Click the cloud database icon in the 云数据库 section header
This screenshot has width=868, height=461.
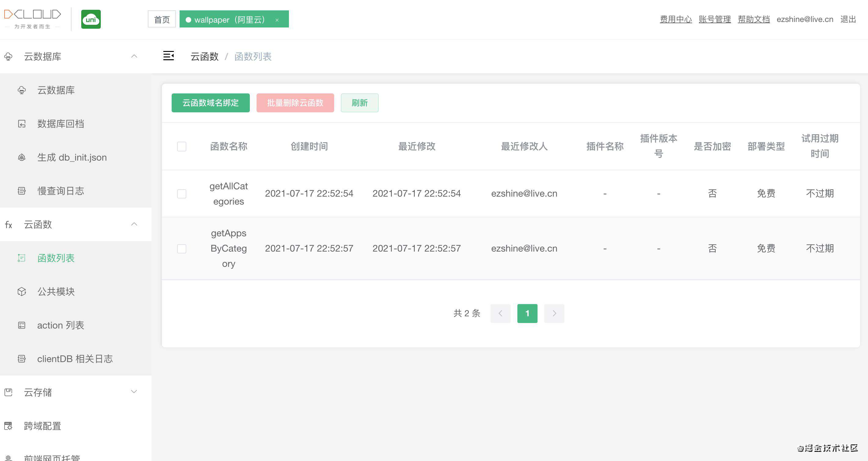click(x=9, y=56)
